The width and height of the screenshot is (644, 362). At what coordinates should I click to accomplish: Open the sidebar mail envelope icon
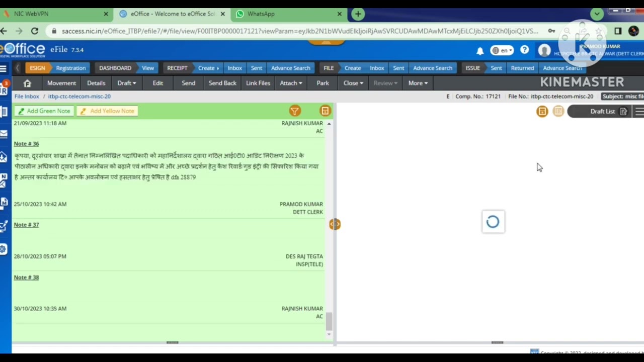4,134
